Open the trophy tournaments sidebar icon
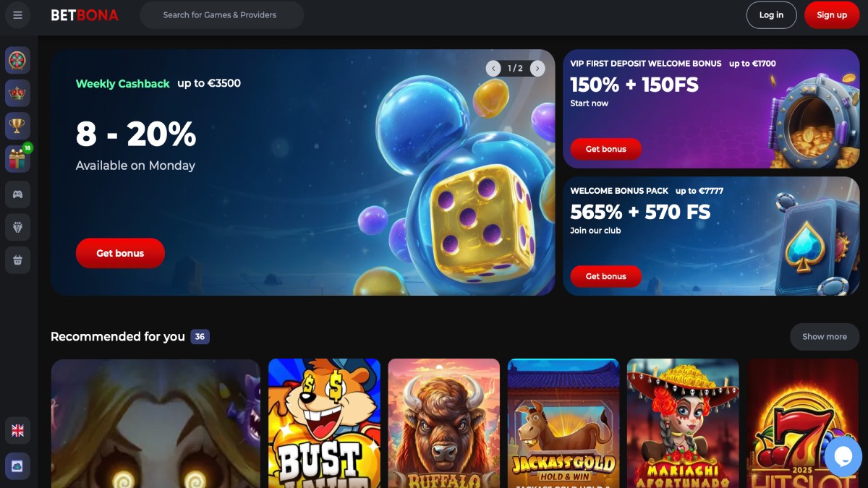The height and width of the screenshot is (488, 868). point(17,126)
